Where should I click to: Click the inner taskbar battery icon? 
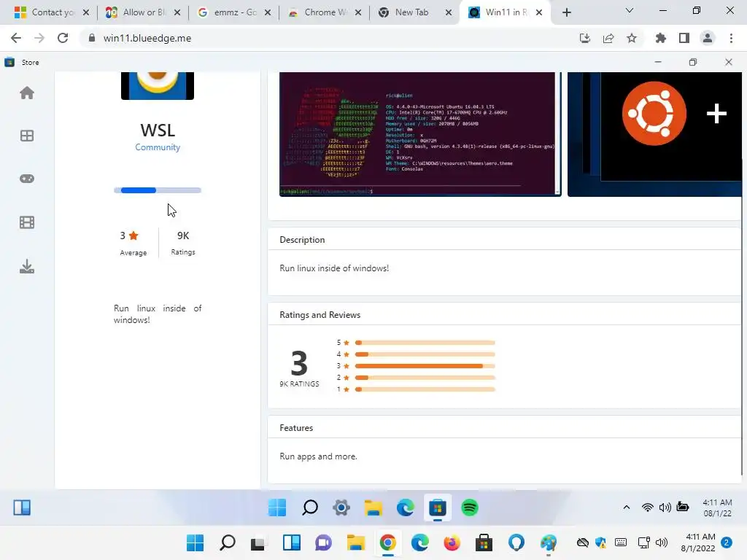point(683,507)
